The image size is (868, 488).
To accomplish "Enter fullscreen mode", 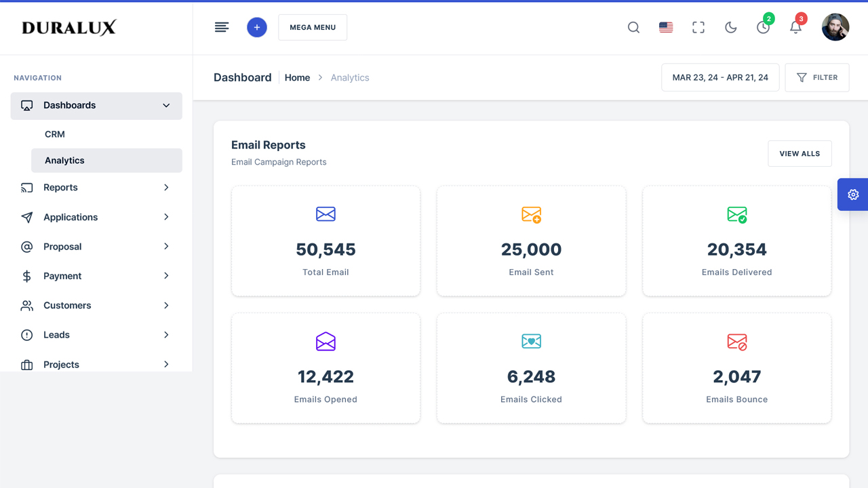I will pyautogui.click(x=698, y=27).
